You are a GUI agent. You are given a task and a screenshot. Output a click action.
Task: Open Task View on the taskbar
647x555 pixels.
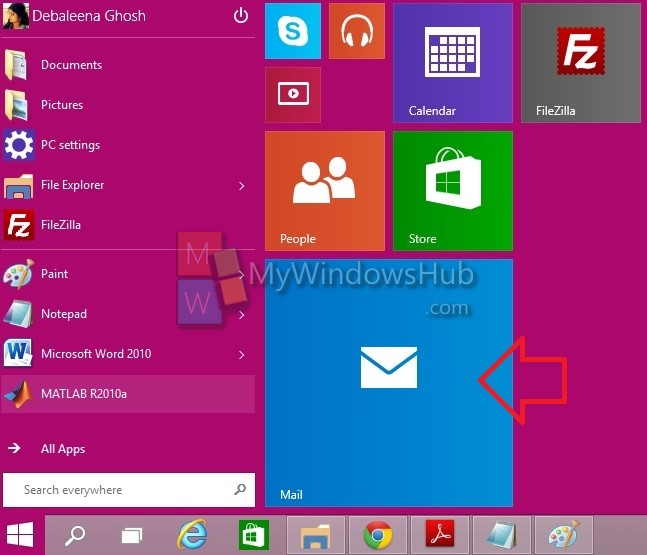[132, 536]
